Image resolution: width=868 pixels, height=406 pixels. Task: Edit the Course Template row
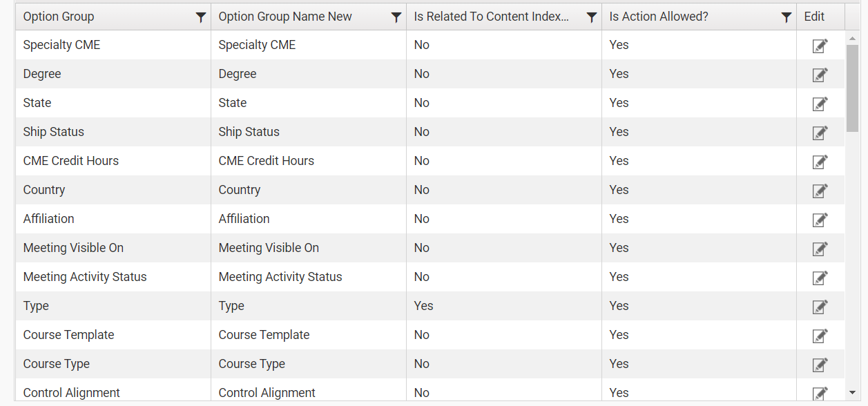[x=820, y=336]
